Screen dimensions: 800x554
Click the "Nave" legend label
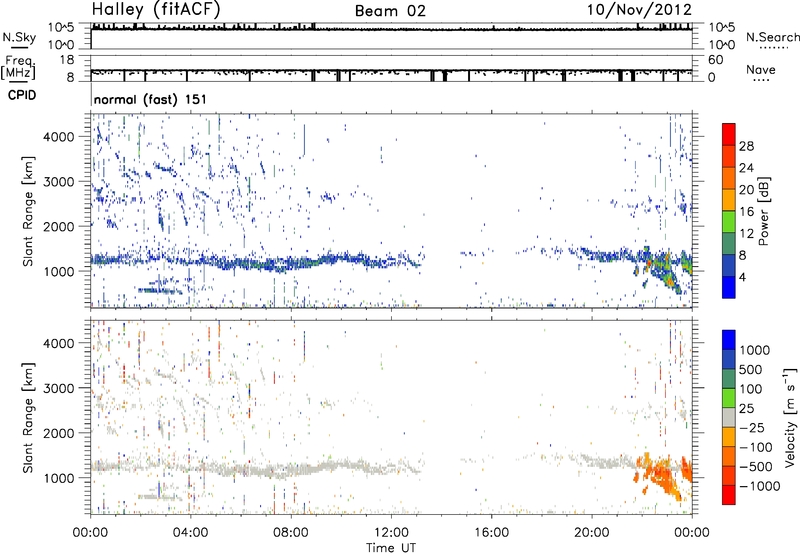(761, 69)
